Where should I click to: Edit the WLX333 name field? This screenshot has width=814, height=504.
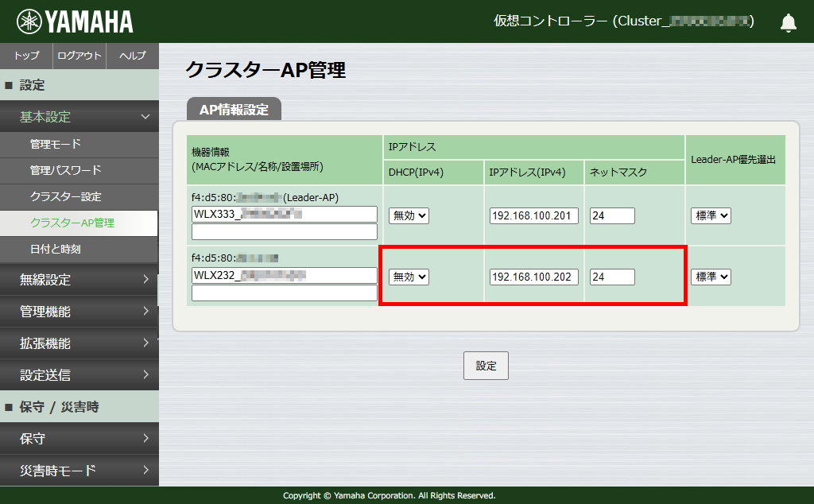click(x=285, y=214)
